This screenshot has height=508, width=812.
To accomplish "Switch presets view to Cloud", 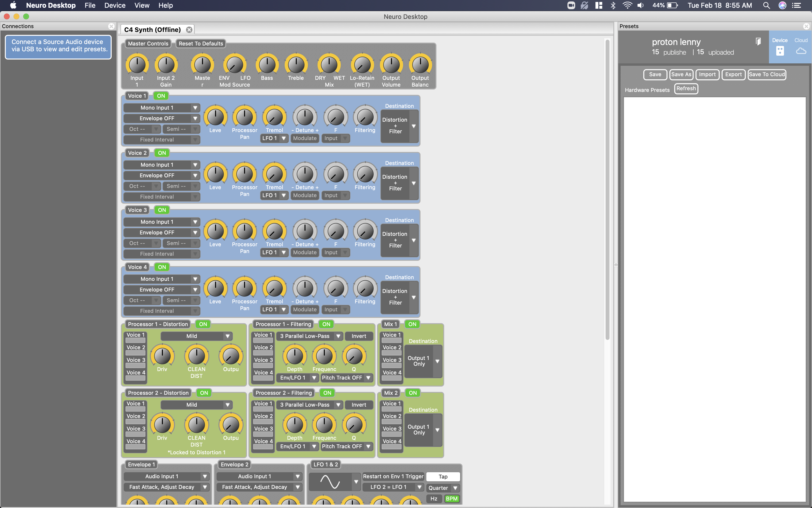I will click(x=801, y=47).
